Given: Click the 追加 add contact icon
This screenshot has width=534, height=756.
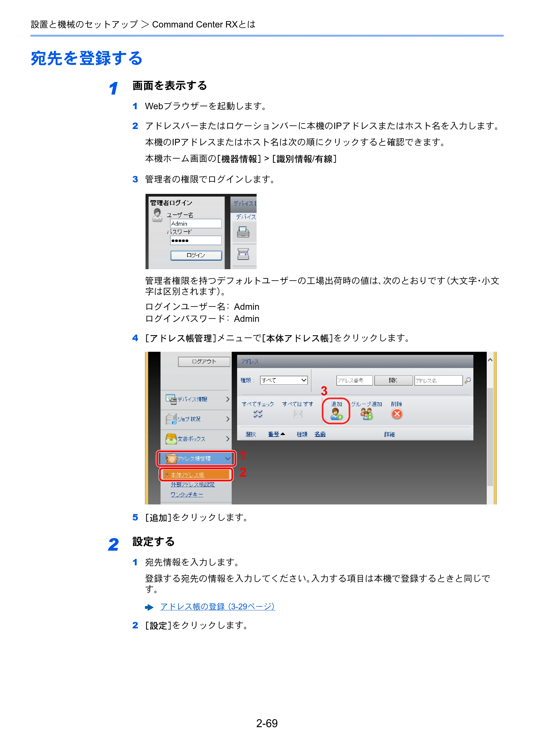Looking at the screenshot, I should 336,414.
